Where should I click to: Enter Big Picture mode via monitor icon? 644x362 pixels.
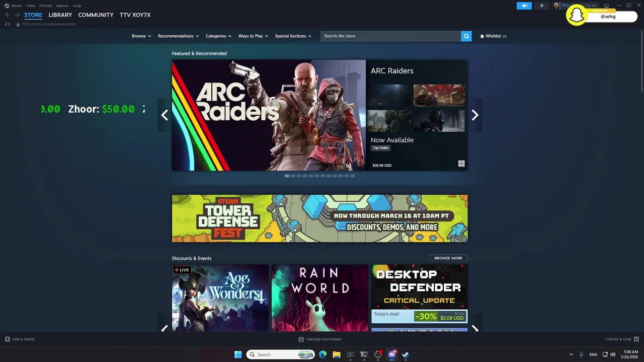point(606,6)
